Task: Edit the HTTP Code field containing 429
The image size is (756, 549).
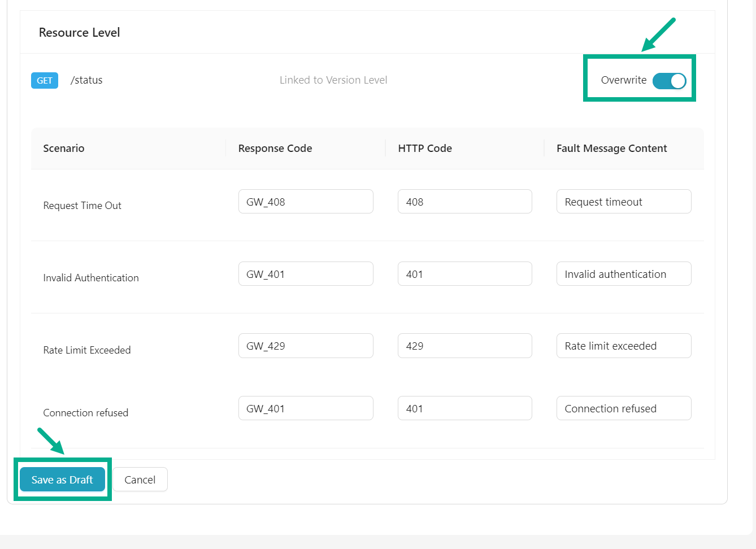Action: point(464,346)
